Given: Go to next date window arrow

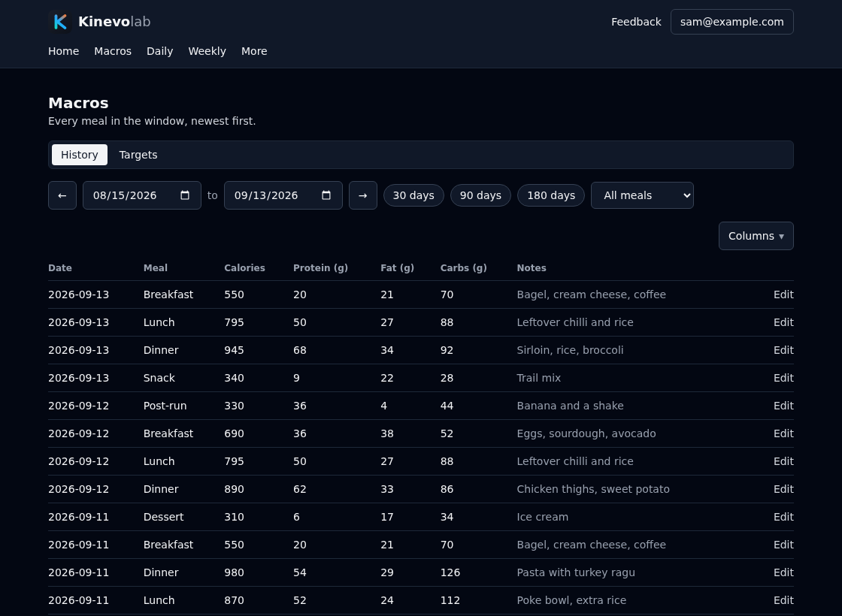Looking at the screenshot, I should 363,195.
